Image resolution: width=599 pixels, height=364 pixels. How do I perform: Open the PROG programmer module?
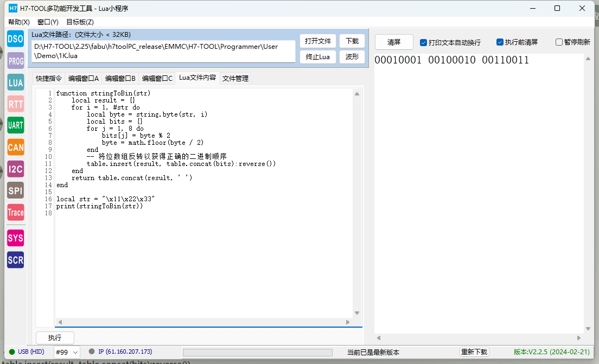(16, 61)
